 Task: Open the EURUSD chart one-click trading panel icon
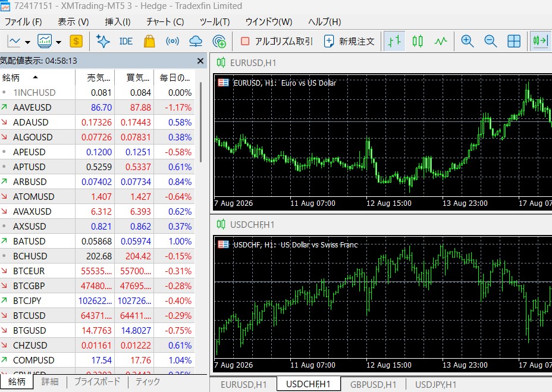pyautogui.click(x=223, y=83)
